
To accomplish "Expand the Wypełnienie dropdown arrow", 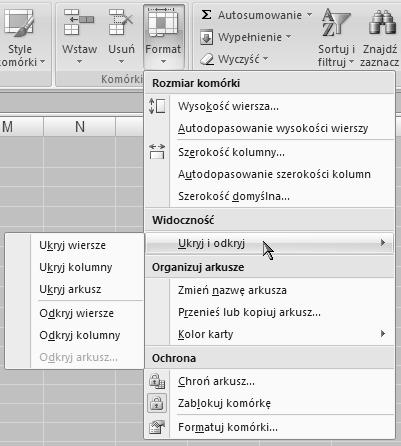I will tap(288, 37).
